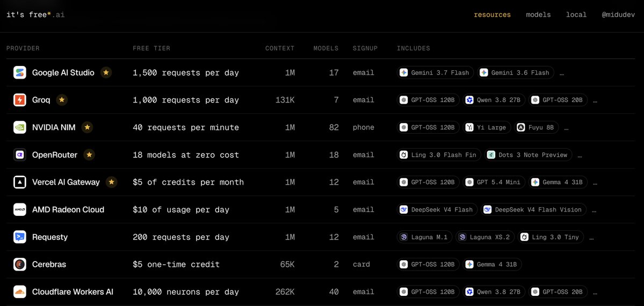Click the 'card' signup cell for Cerebras
644x306 pixels.
point(361,264)
